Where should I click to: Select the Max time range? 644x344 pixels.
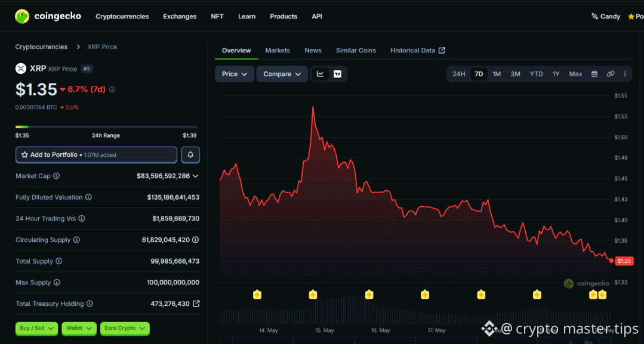point(575,74)
